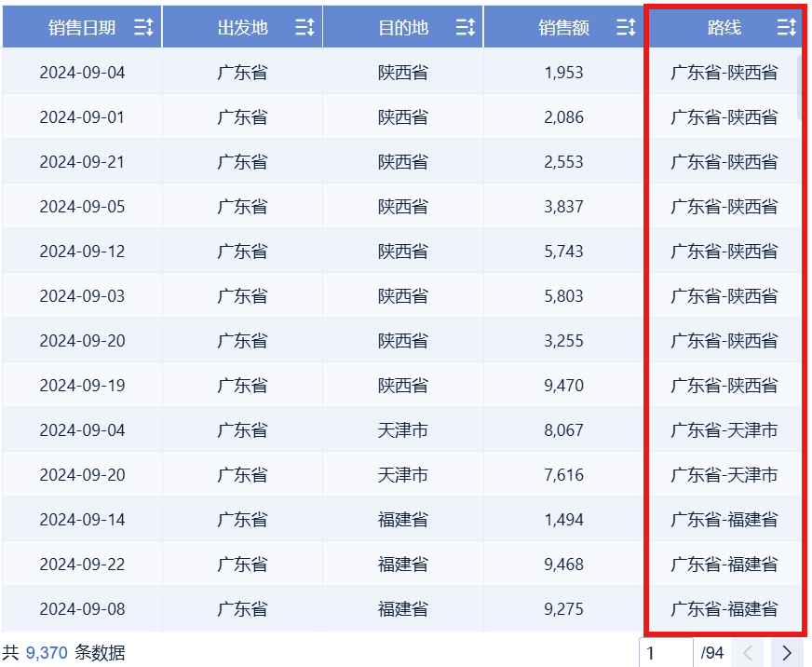Click 广东省 origin in the 2,553 row

coord(242,162)
